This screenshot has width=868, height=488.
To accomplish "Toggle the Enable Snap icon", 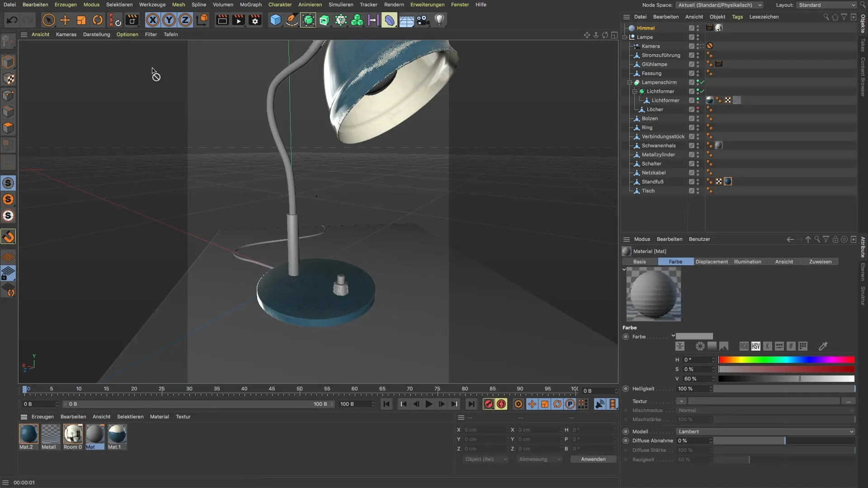I will coord(8,237).
